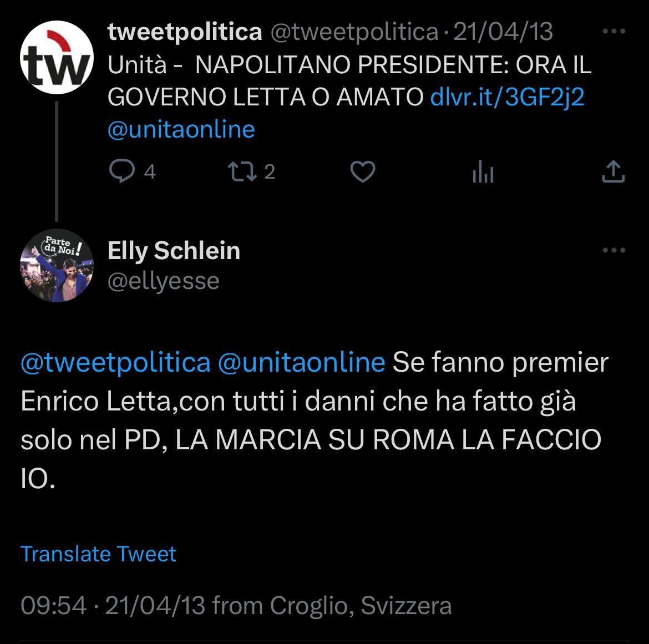This screenshot has height=644, width=649.
Task: Click Translate Tweet
Action: (x=98, y=554)
